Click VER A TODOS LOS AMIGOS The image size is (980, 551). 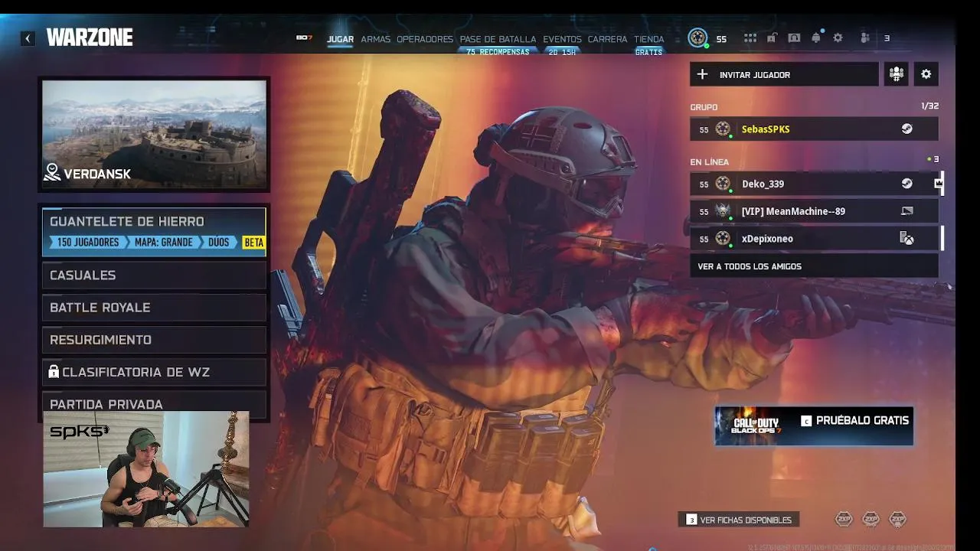[x=814, y=266]
